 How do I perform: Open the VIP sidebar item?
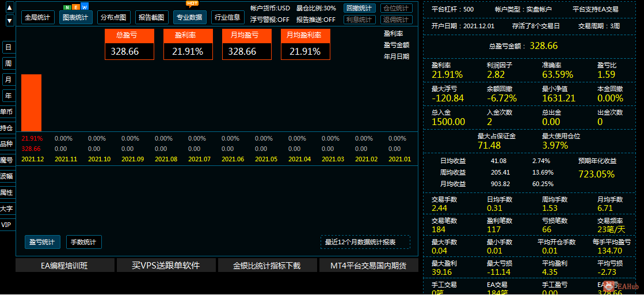pos(7,225)
